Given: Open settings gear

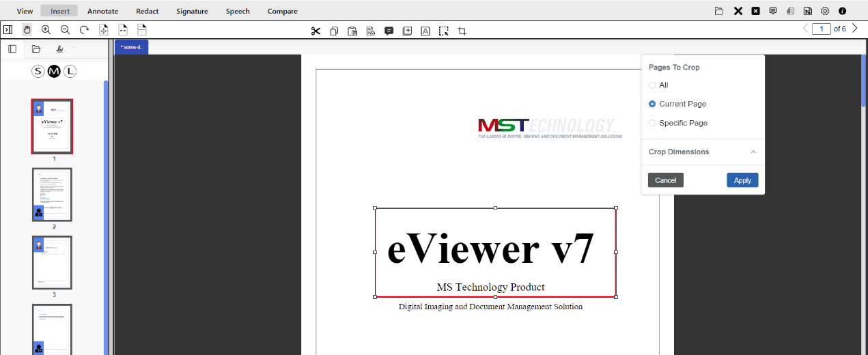Looking at the screenshot, I should (825, 11).
